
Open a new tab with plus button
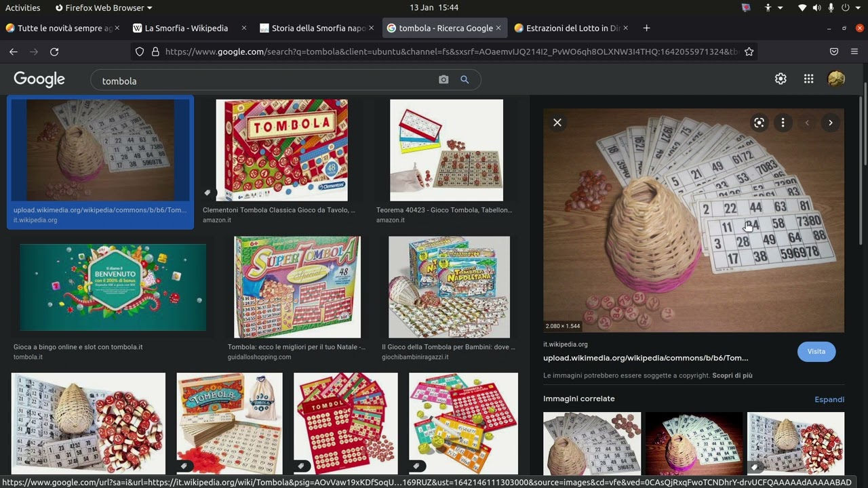(x=646, y=28)
